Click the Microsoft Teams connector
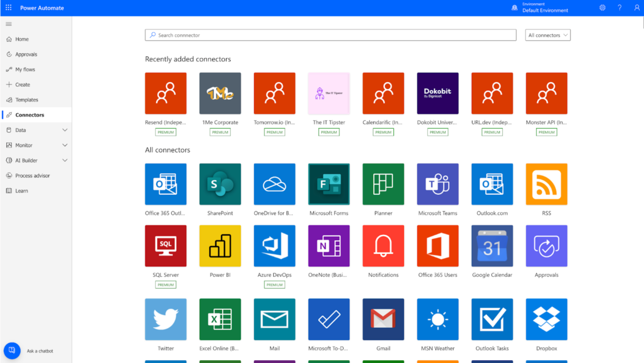This screenshot has width=644, height=363. click(x=437, y=184)
